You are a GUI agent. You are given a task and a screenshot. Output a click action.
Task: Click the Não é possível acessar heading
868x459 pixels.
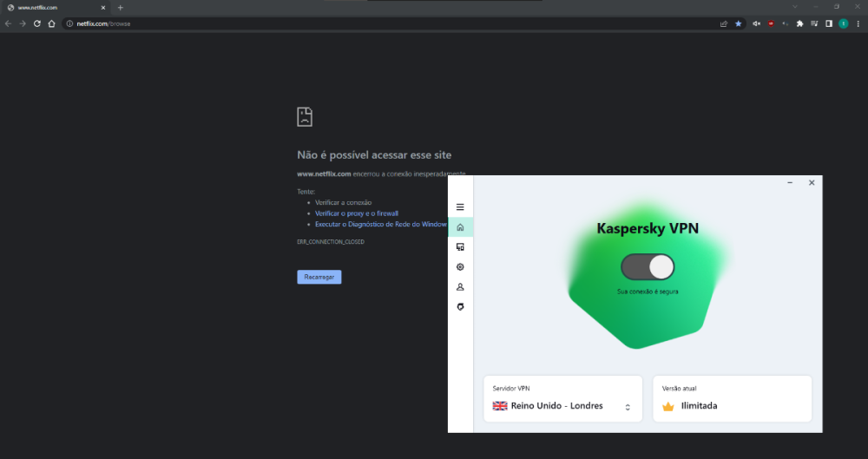[x=374, y=155]
